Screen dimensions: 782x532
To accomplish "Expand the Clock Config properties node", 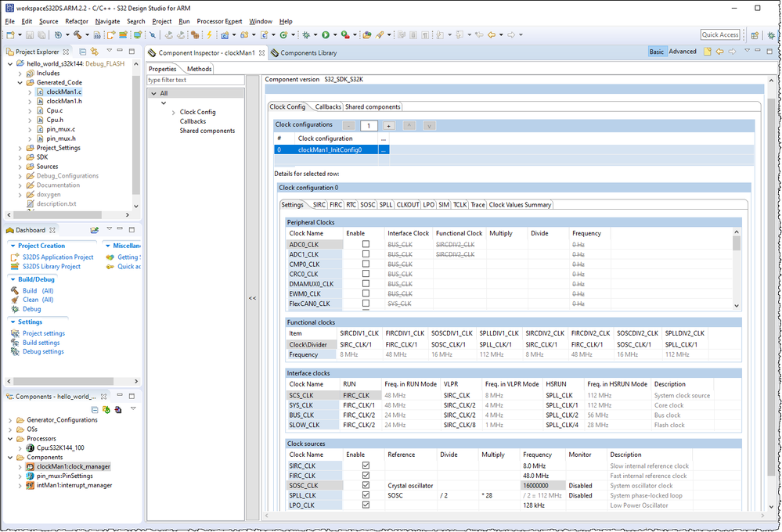I will coord(174,112).
